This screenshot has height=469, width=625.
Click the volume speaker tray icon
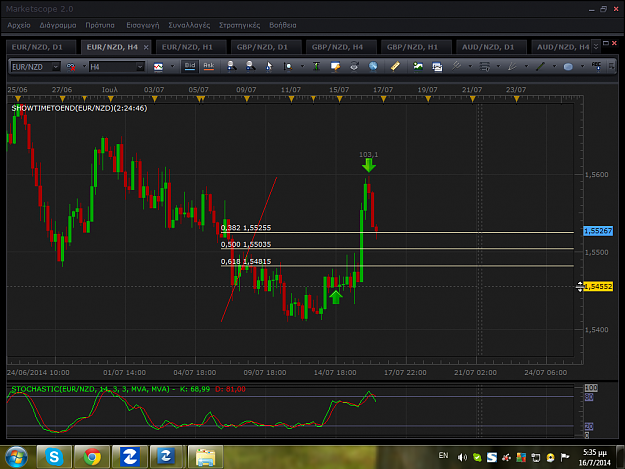(x=462, y=457)
